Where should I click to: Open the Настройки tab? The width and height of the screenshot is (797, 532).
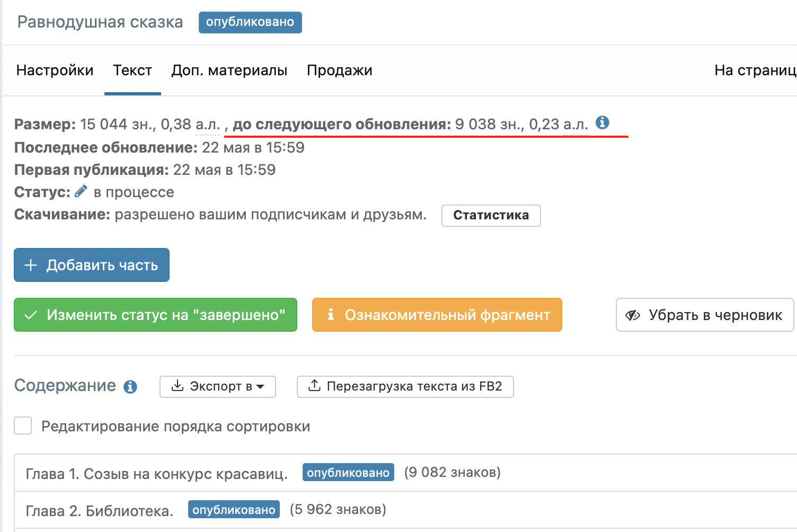click(x=55, y=70)
